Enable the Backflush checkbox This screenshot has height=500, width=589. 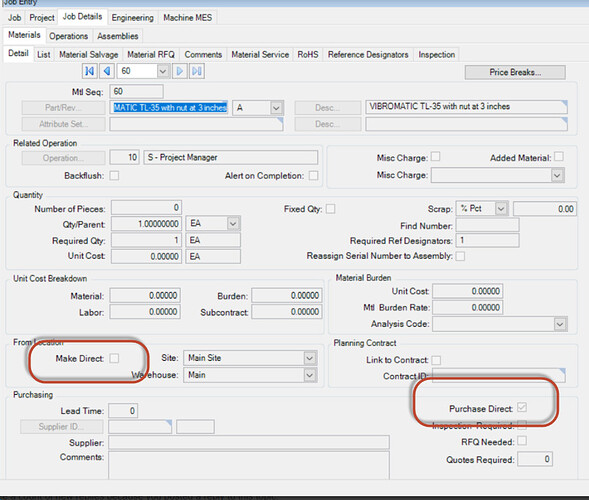coord(114,175)
